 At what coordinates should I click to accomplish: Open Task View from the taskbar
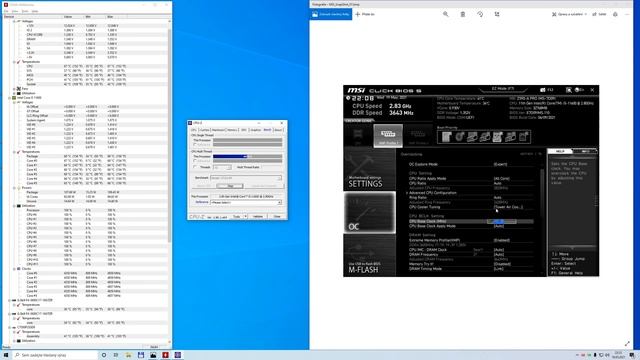tap(116, 355)
